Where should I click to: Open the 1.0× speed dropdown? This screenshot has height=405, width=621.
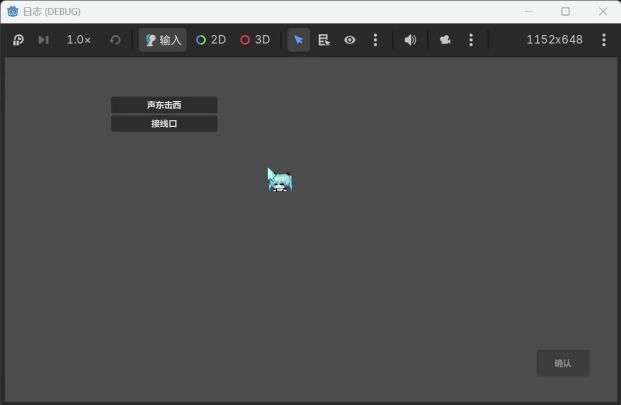coord(79,40)
